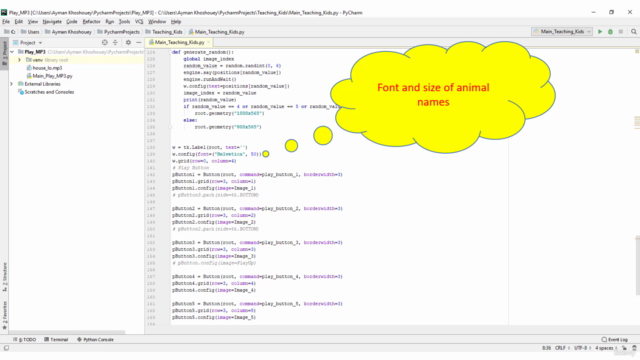Collapse the Play_MP3 project root node
640x360 pixels.
12,52
